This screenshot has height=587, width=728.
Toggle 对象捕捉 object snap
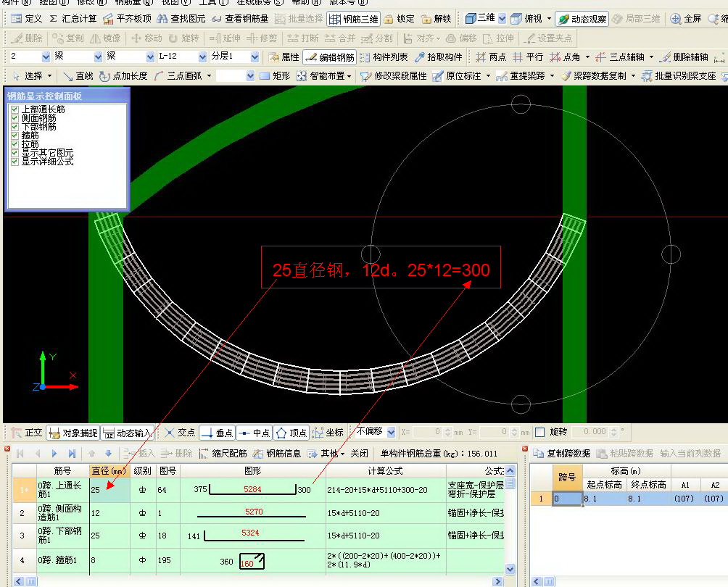73,433
